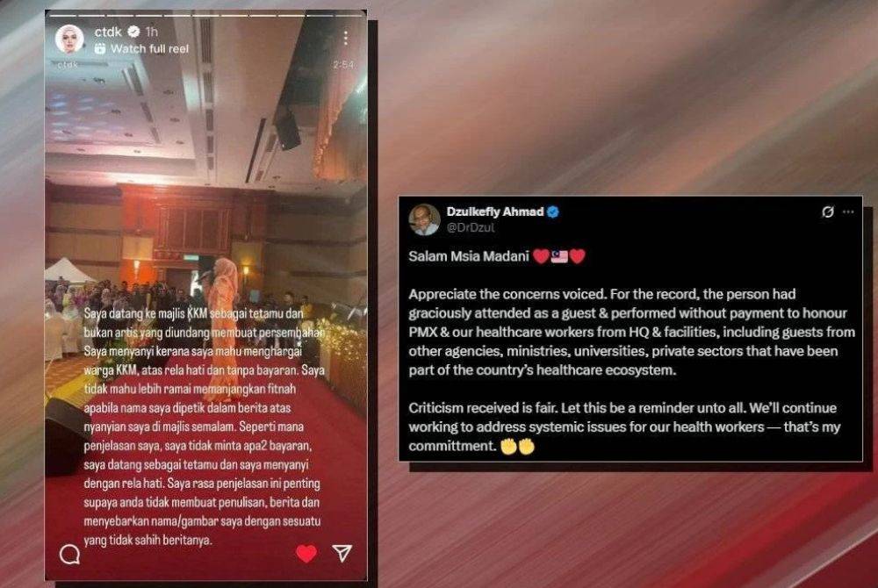Open the reply bubble icon at story bottom

70,555
